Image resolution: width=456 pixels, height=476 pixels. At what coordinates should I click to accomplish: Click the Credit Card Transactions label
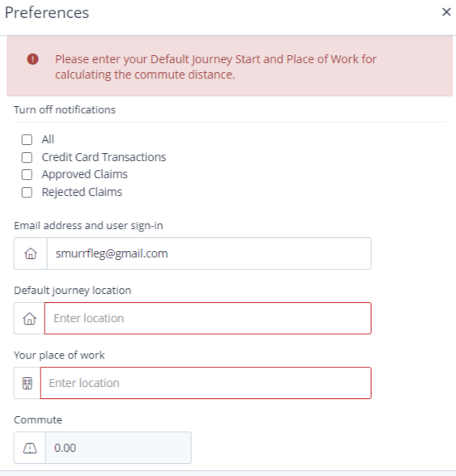coord(104,157)
